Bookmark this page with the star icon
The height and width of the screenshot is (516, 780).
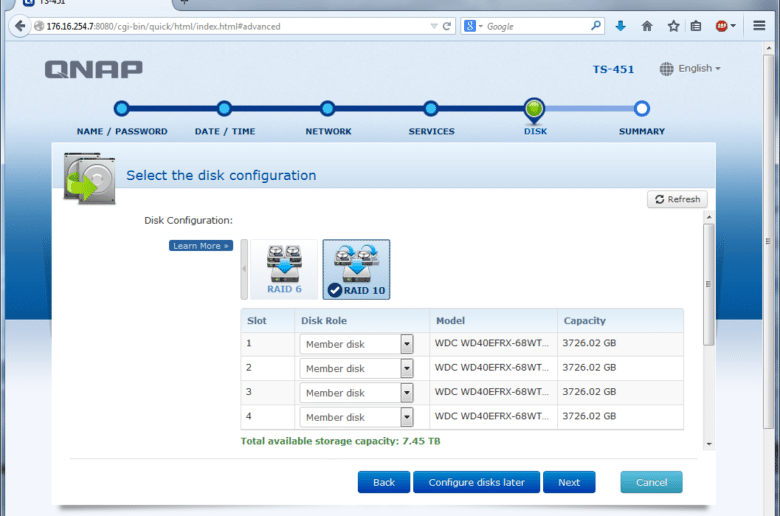tap(674, 26)
